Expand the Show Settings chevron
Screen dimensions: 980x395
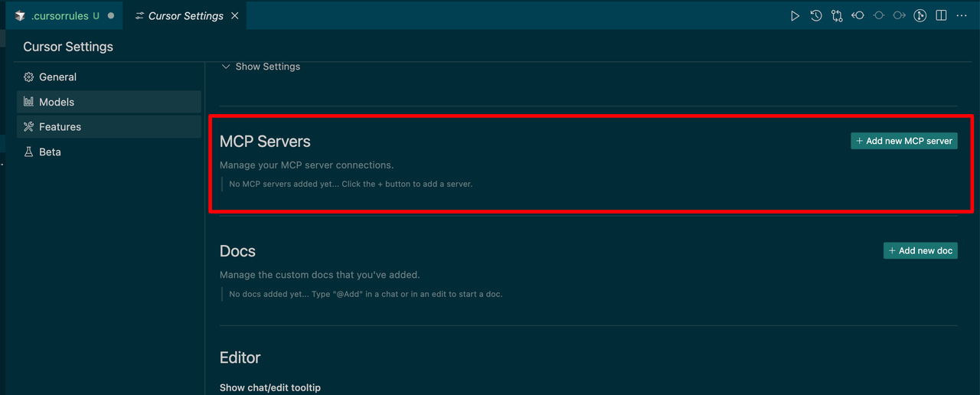pos(225,67)
